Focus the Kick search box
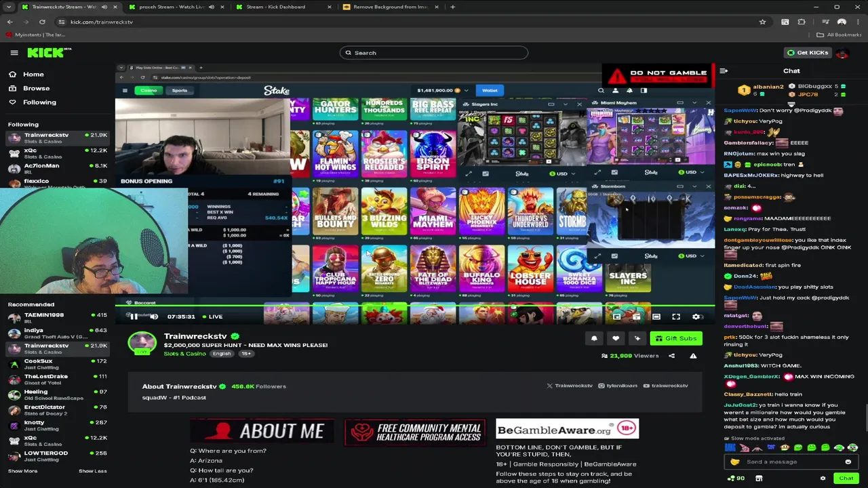Viewport: 868px width, 488px height. 434,53
